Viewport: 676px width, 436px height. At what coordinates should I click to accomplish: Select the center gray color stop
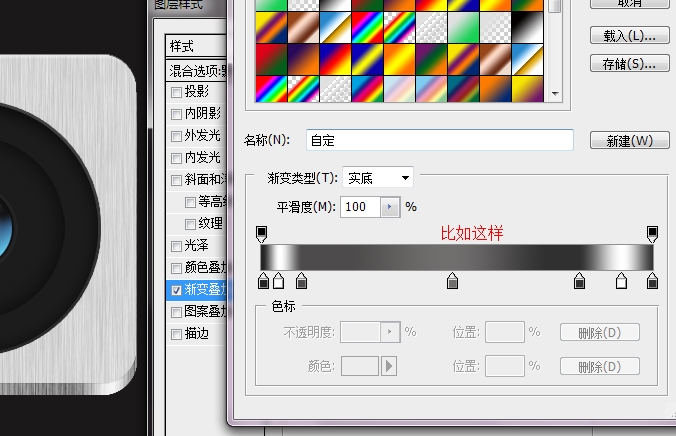[452, 282]
